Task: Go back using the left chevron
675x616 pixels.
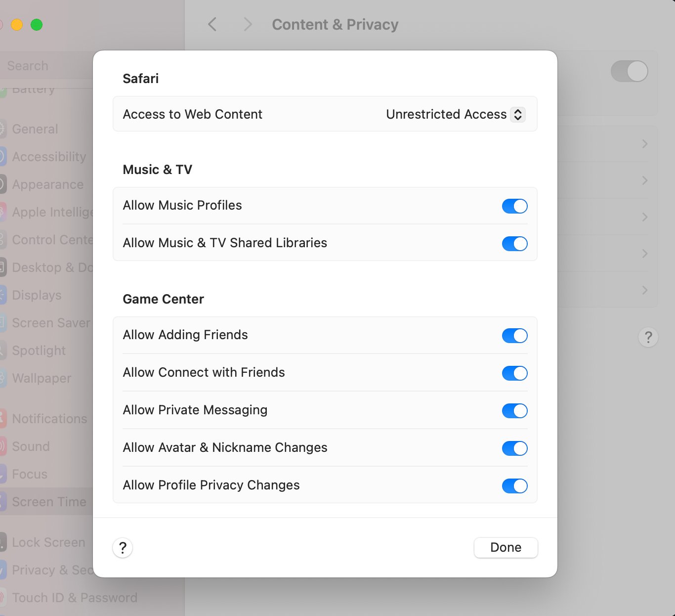Action: coord(212,24)
